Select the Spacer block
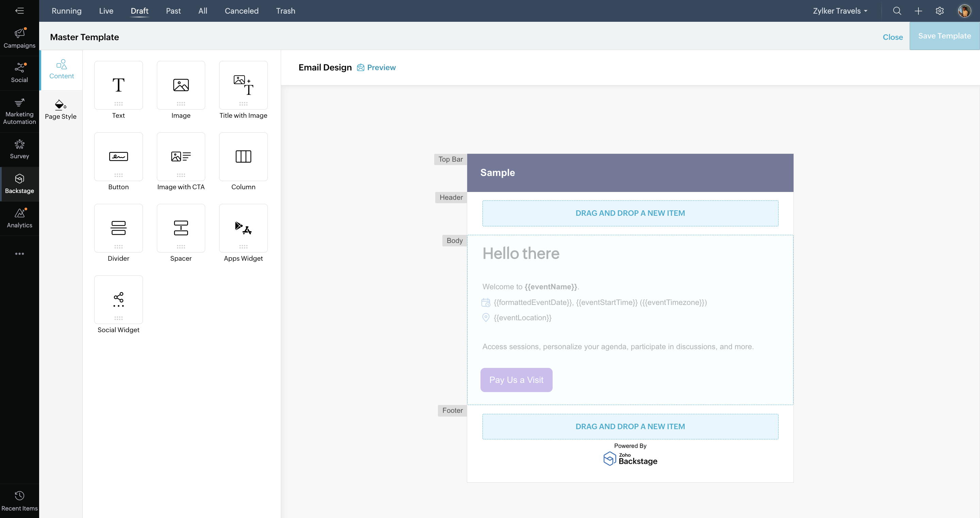980x518 pixels. click(x=181, y=228)
